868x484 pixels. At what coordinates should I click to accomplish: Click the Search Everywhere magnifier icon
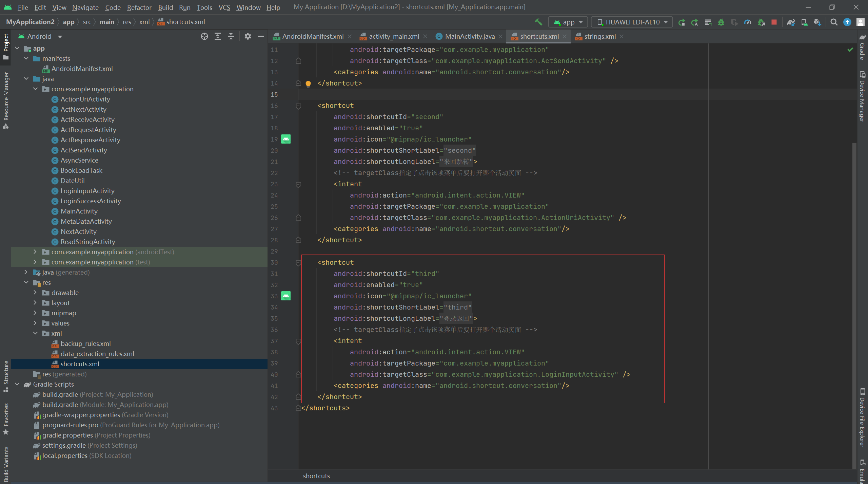click(x=834, y=22)
